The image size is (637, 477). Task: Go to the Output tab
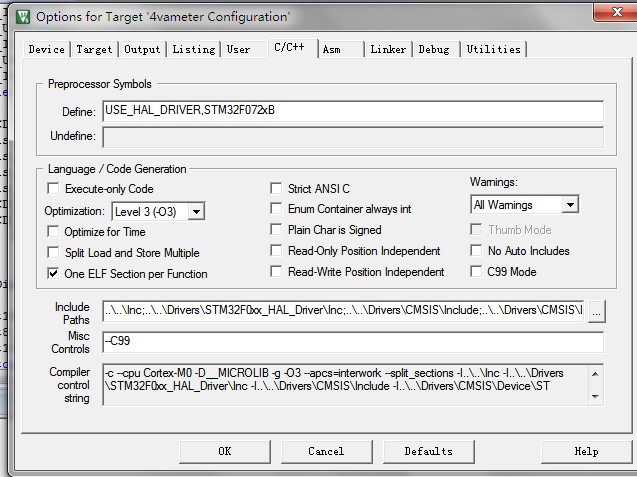point(142,50)
